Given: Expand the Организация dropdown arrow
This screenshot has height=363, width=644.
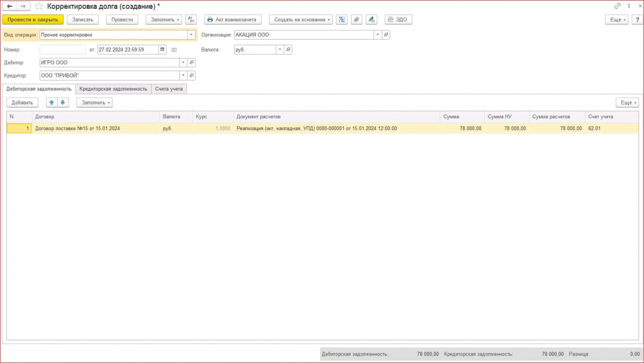Looking at the screenshot, I should (377, 35).
